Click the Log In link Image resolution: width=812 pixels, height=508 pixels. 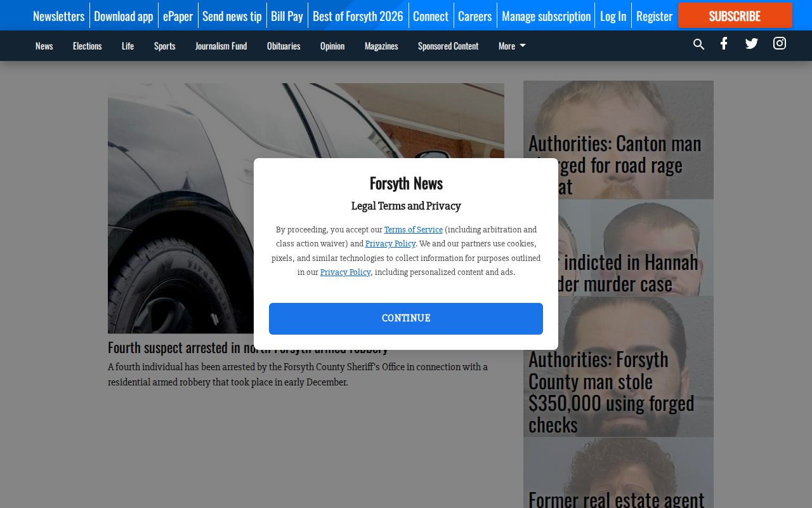[613, 16]
